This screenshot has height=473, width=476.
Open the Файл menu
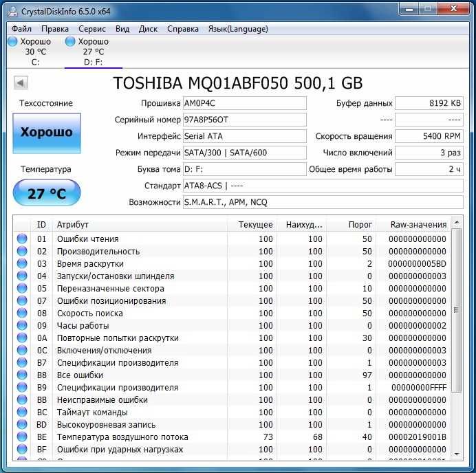coord(21,29)
